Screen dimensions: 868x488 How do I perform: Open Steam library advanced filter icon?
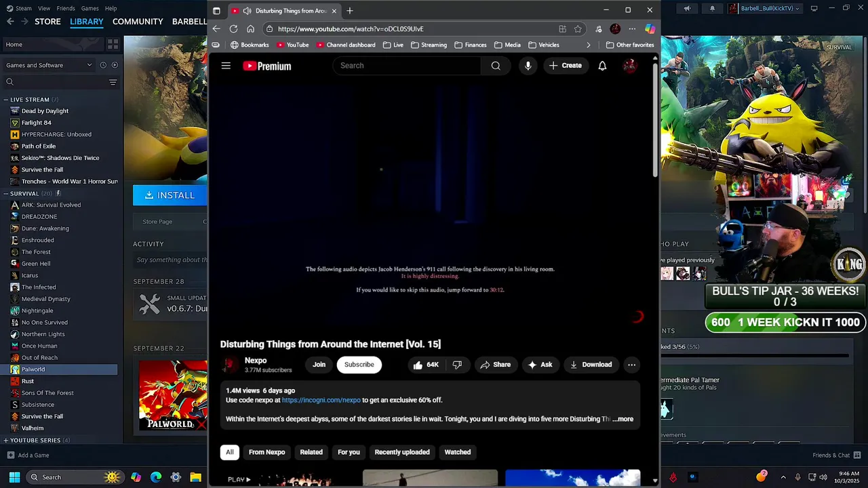click(113, 82)
